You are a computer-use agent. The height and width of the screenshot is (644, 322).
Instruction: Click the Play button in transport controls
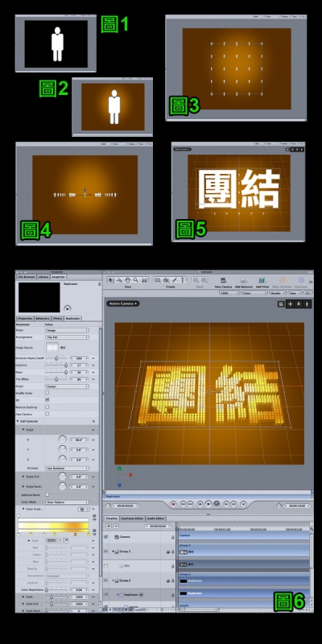(x=208, y=504)
